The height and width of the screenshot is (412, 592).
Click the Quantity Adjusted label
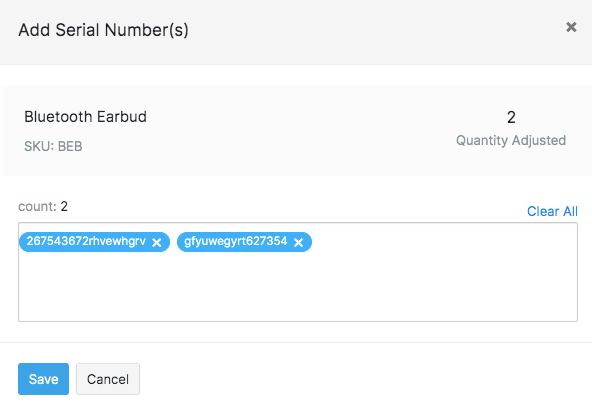pyautogui.click(x=511, y=140)
